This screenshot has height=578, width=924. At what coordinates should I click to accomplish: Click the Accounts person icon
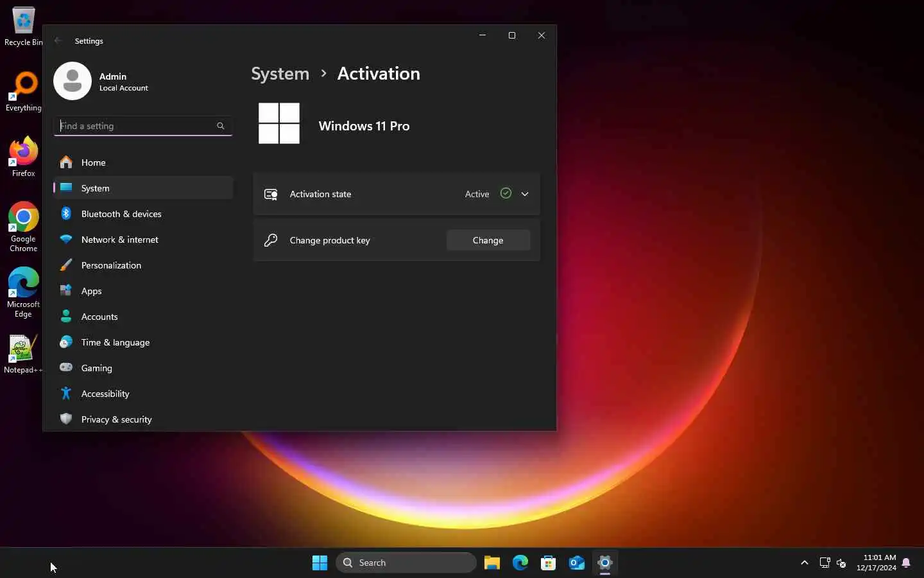click(x=66, y=316)
